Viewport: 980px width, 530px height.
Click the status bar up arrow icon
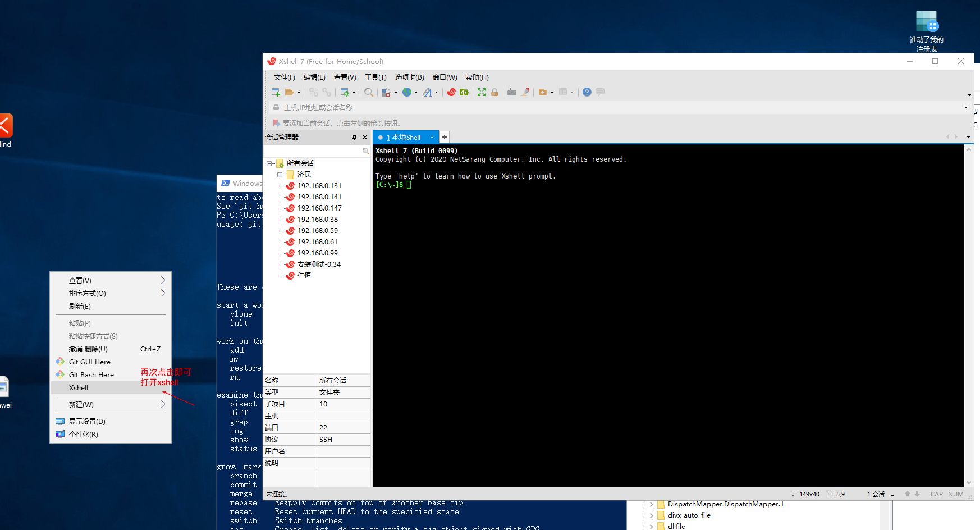point(908,494)
